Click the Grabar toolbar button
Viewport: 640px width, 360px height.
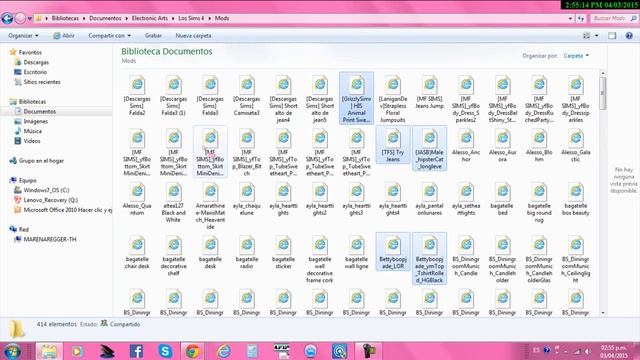tap(153, 36)
